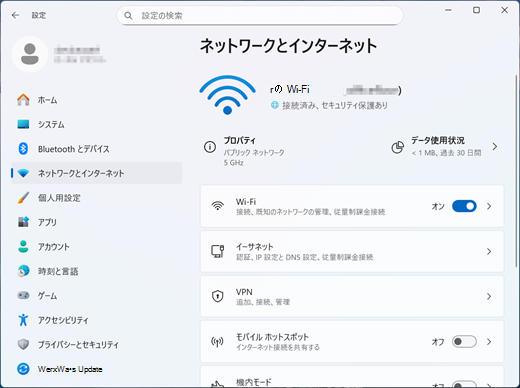Click the Bluetooth icon in sidebar
Image resolution: width=520 pixels, height=388 pixels.
pyautogui.click(x=23, y=149)
